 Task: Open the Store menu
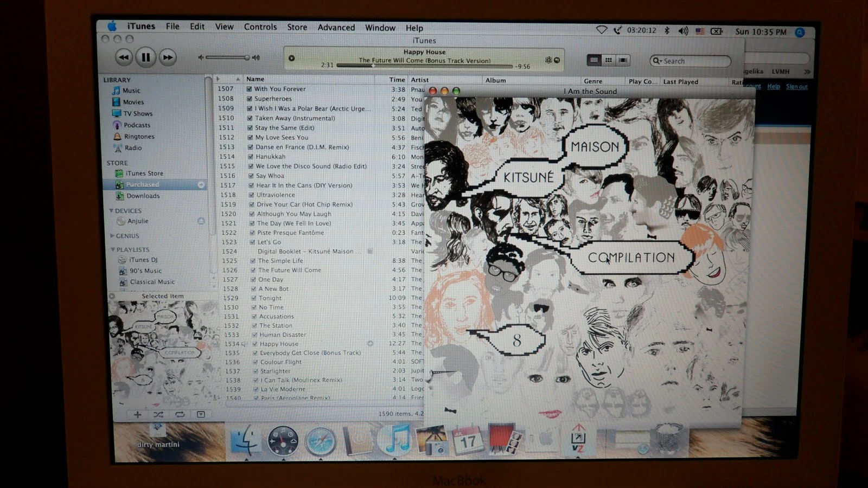297,27
